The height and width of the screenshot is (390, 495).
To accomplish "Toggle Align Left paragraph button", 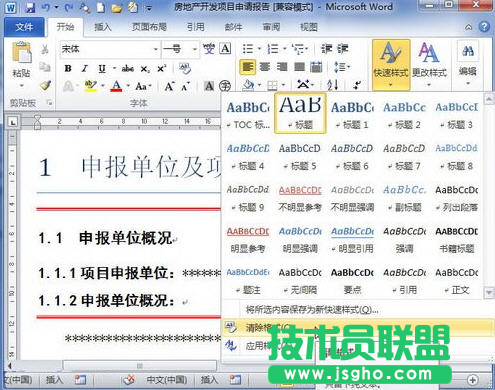I will coord(247,67).
